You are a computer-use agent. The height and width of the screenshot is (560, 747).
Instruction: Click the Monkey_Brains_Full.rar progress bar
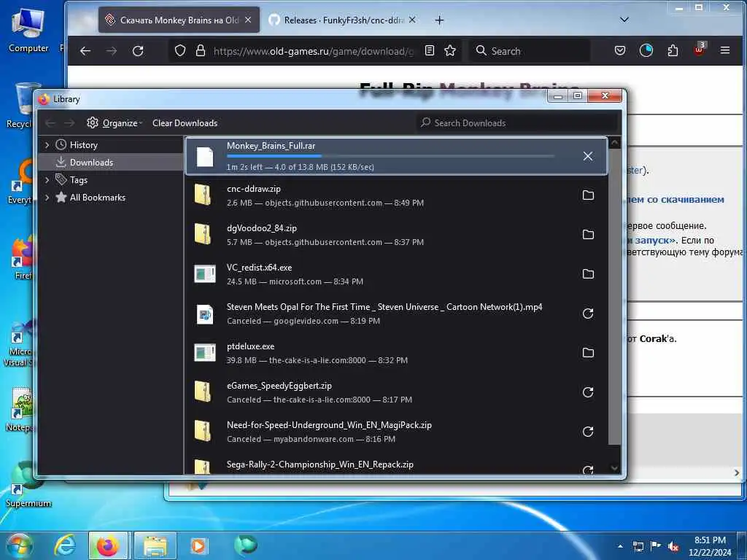click(391, 156)
